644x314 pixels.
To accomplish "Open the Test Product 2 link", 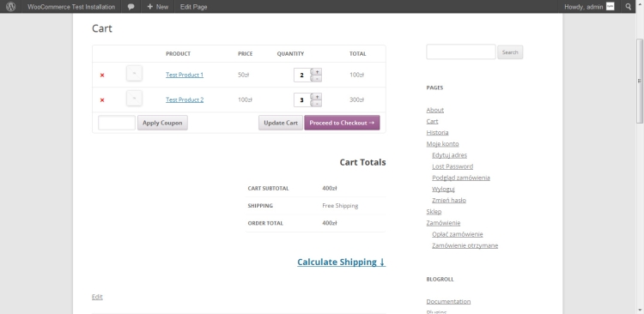I will 185,100.
